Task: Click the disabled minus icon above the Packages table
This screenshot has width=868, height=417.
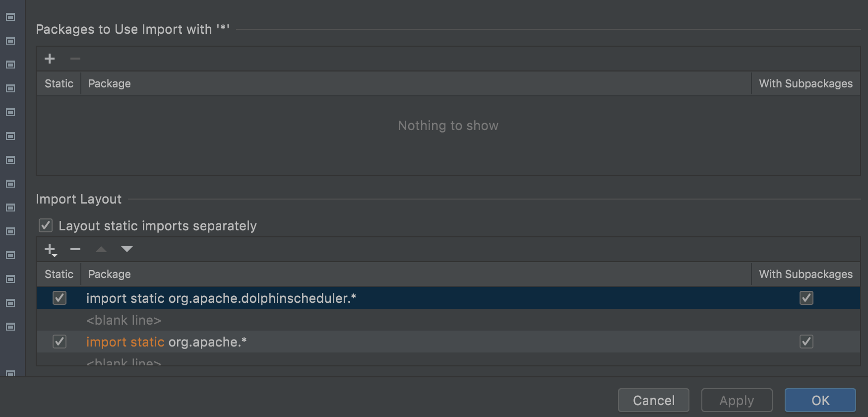Action: 75,59
